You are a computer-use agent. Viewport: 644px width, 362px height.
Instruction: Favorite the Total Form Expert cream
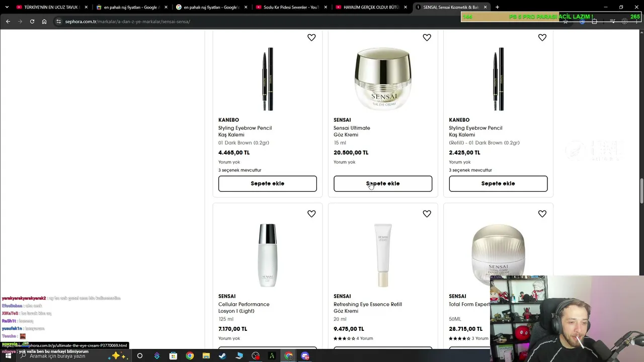point(542,214)
